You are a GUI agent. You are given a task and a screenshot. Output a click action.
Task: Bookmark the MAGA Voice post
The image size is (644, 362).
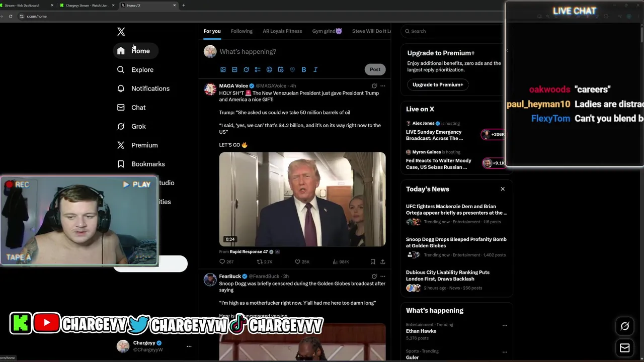[373, 261]
